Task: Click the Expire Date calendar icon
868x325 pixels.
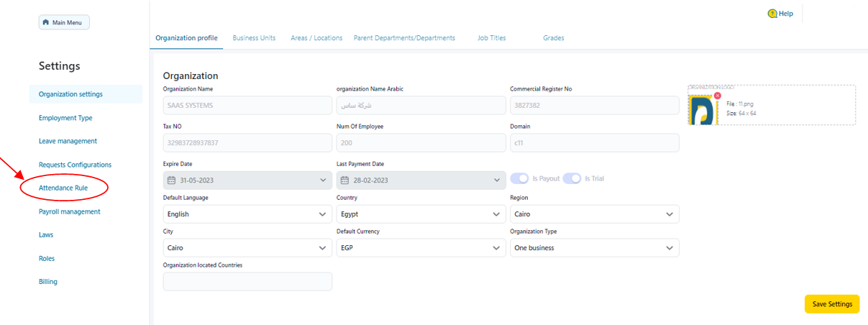Action: coord(171,180)
